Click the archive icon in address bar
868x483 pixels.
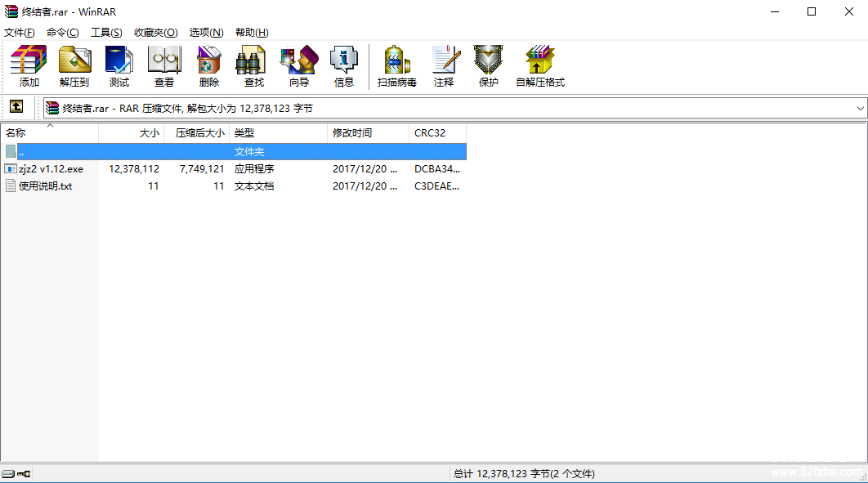click(x=52, y=108)
